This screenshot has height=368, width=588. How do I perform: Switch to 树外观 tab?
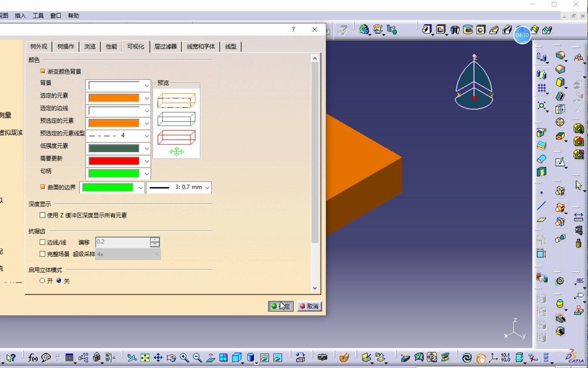39,46
